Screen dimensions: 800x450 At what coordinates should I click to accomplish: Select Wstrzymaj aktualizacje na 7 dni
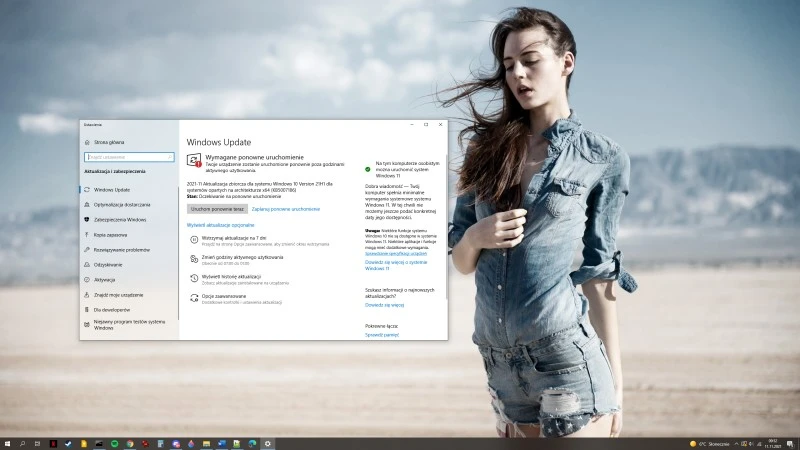(x=234, y=238)
